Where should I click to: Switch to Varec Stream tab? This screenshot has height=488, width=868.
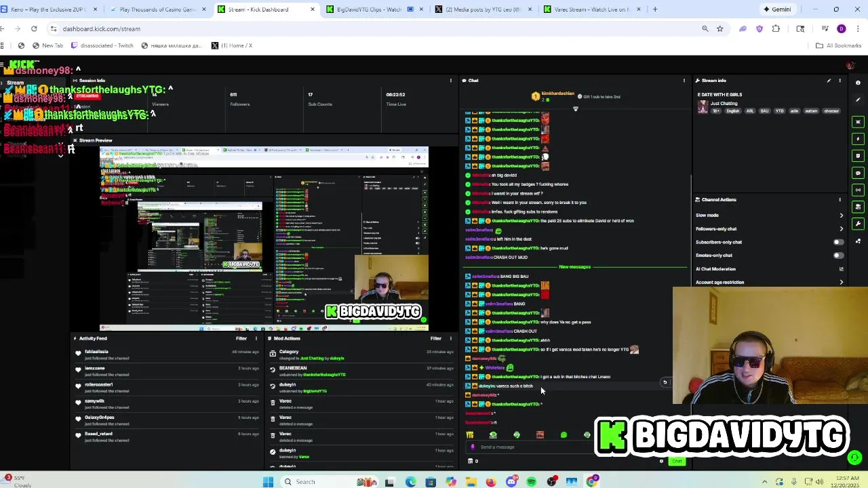591,9
